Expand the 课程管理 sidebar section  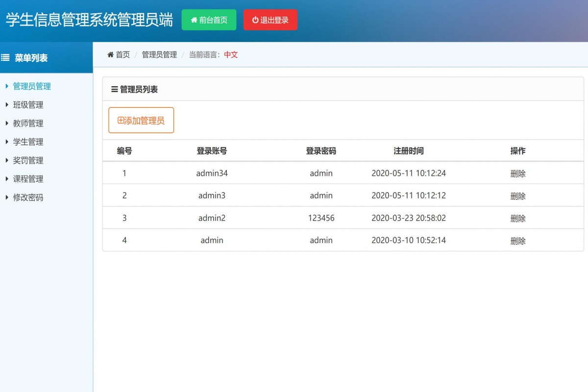click(x=28, y=179)
